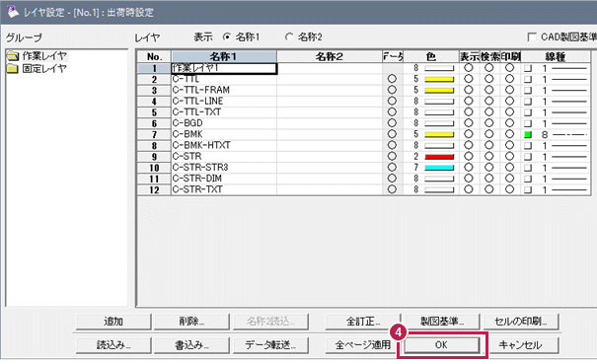Click the 追加 button
Screen dimensions: 597x364
click(x=113, y=322)
